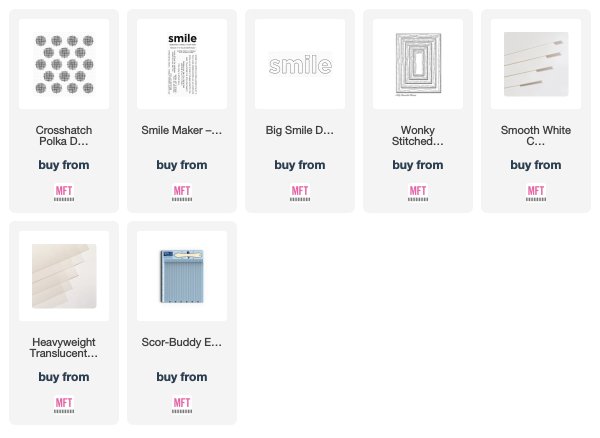Open Crosshatch Polka Dot product image
600x438 pixels.
tap(64, 64)
